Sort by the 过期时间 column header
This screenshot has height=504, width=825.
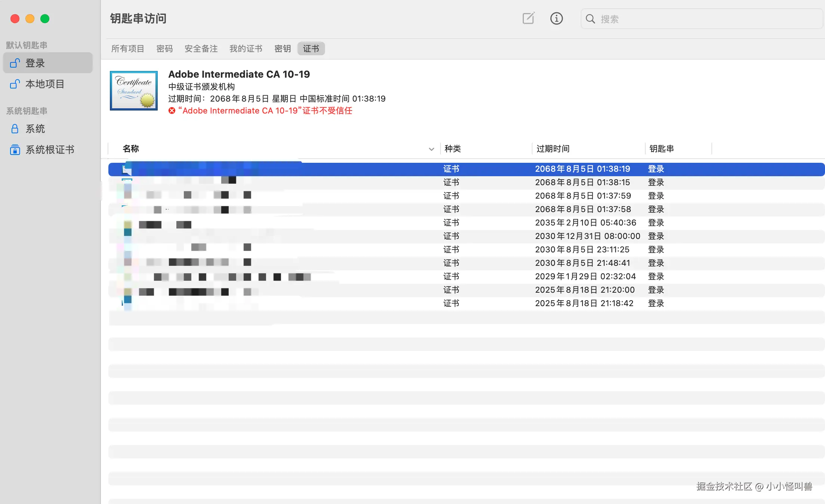pos(553,149)
